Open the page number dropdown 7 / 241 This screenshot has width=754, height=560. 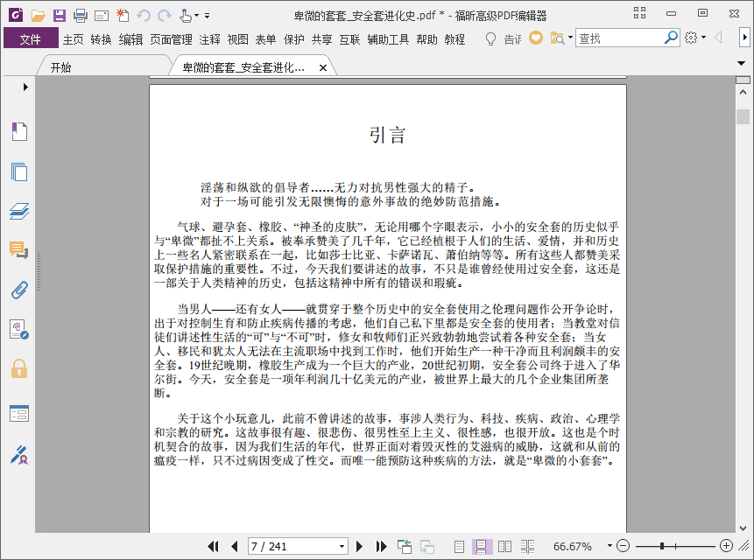pos(342,547)
